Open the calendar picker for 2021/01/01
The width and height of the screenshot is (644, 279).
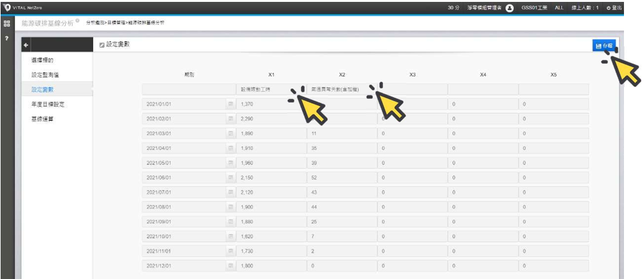coord(230,103)
